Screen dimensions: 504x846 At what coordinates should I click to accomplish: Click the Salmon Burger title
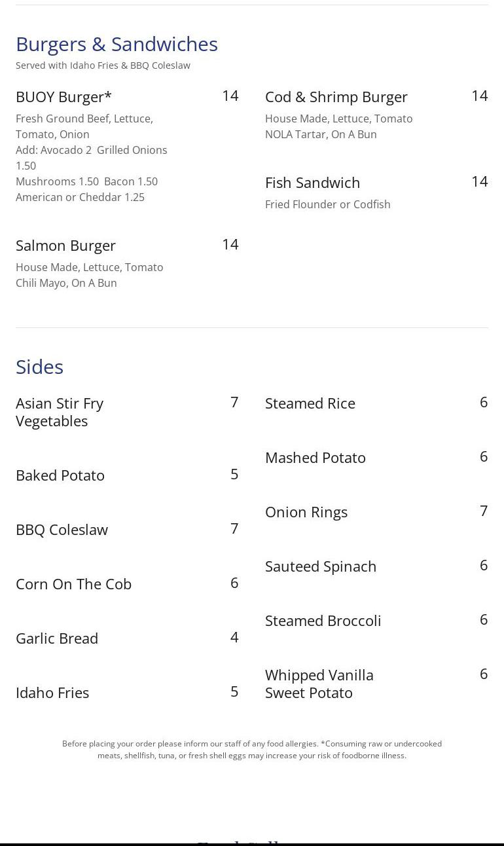click(65, 246)
